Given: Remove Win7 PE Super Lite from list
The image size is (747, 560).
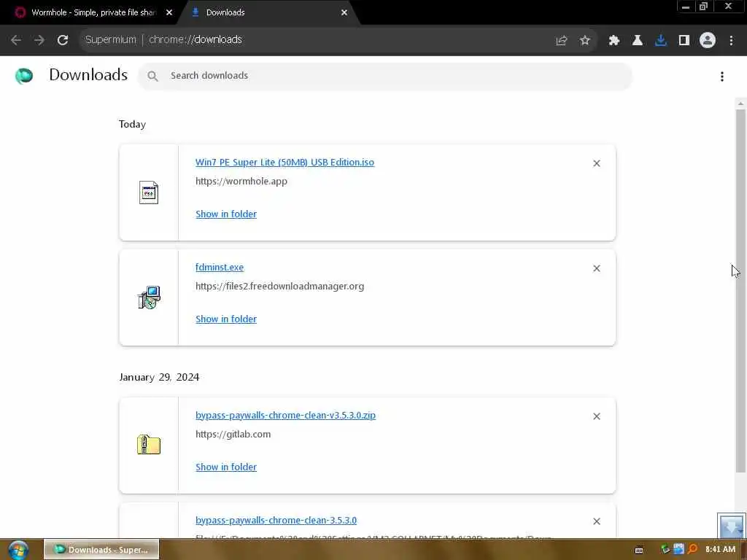Looking at the screenshot, I should (597, 163).
